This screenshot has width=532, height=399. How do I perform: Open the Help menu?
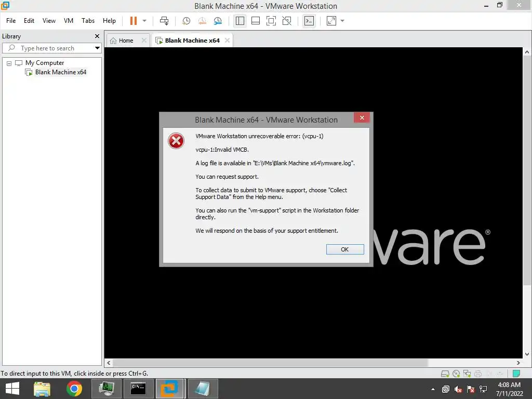109,21
